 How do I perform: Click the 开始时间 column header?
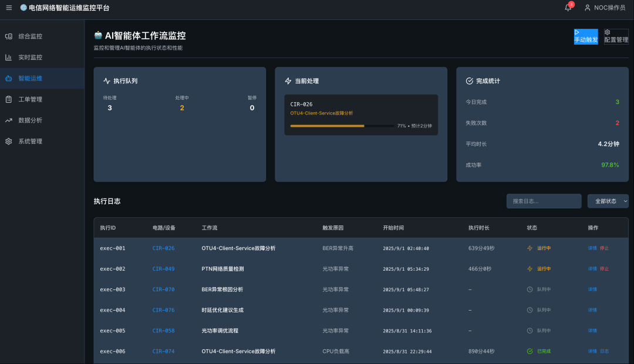393,228
